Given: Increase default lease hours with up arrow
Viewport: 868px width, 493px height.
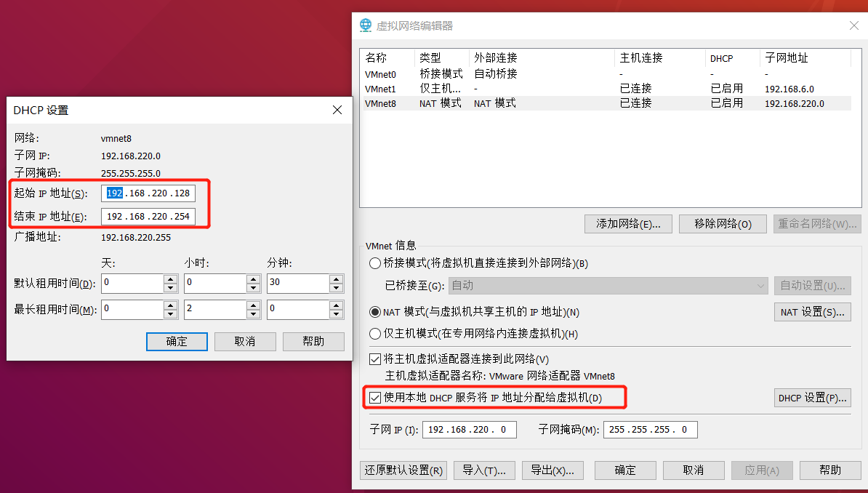Looking at the screenshot, I should (254, 279).
